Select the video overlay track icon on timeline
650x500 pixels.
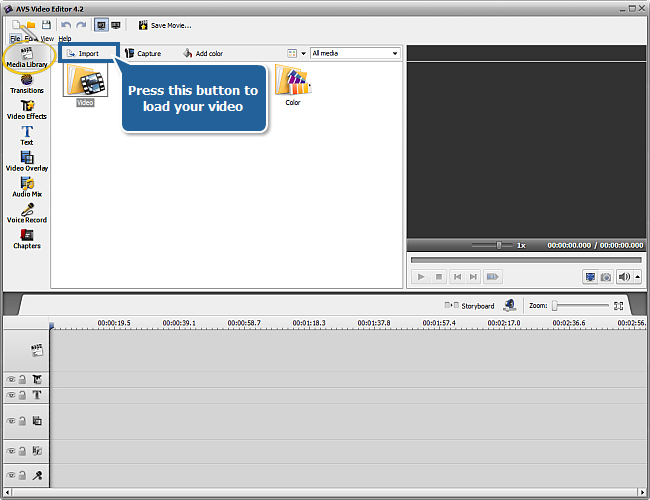(37, 421)
